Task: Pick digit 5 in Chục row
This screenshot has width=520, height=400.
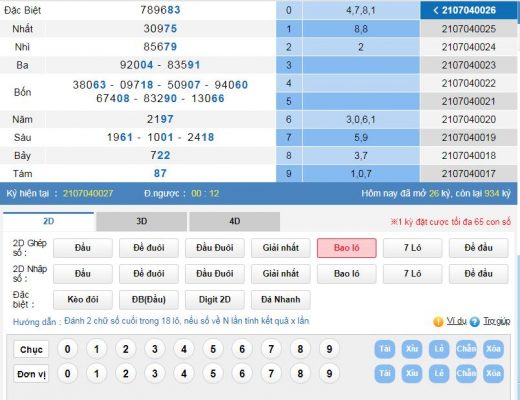Action: 213,349
